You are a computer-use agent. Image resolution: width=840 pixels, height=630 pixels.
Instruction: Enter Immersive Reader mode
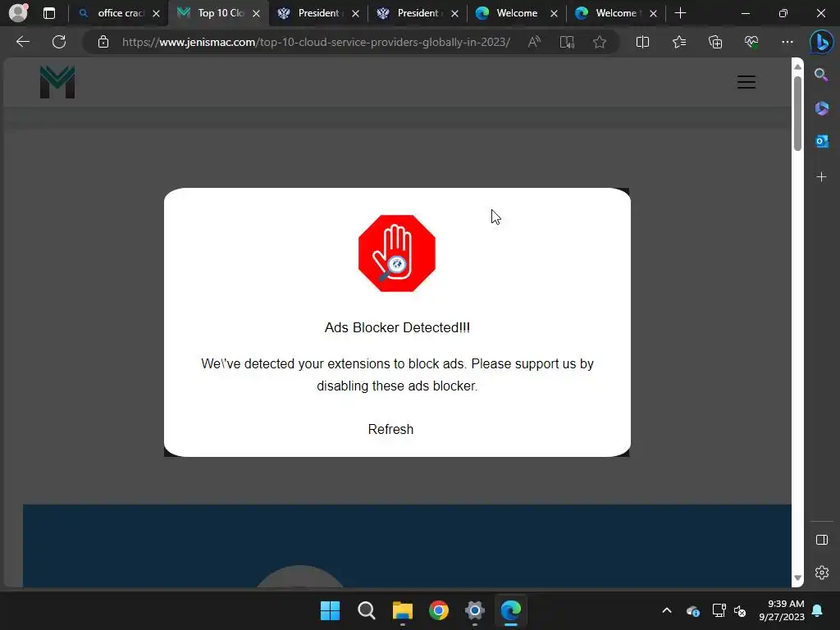click(x=567, y=42)
